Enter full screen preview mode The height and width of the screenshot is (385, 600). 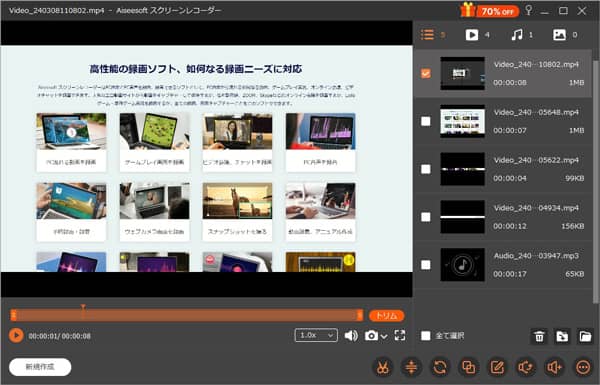[400, 336]
